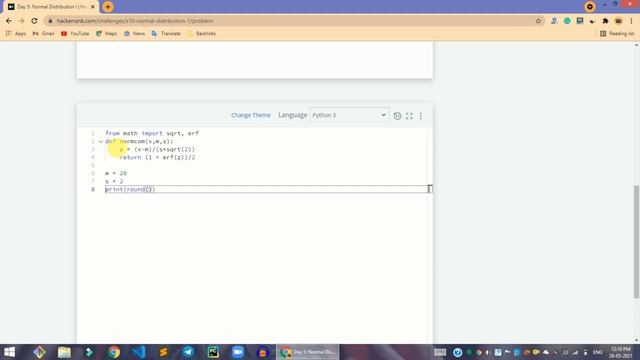The width and height of the screenshot is (640, 360).
Task: Open the Apps bookmark shortcut
Action: point(16,33)
